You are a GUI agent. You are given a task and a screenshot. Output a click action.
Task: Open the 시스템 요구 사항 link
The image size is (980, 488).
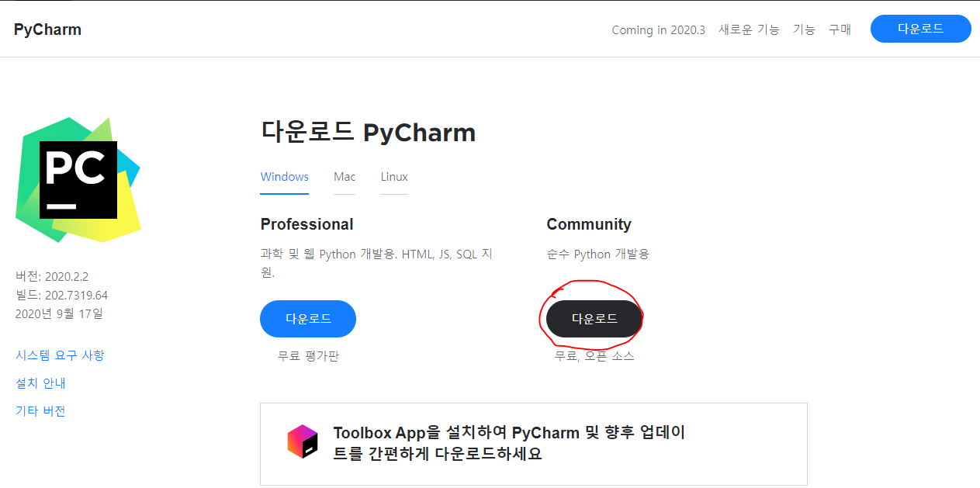pos(60,355)
